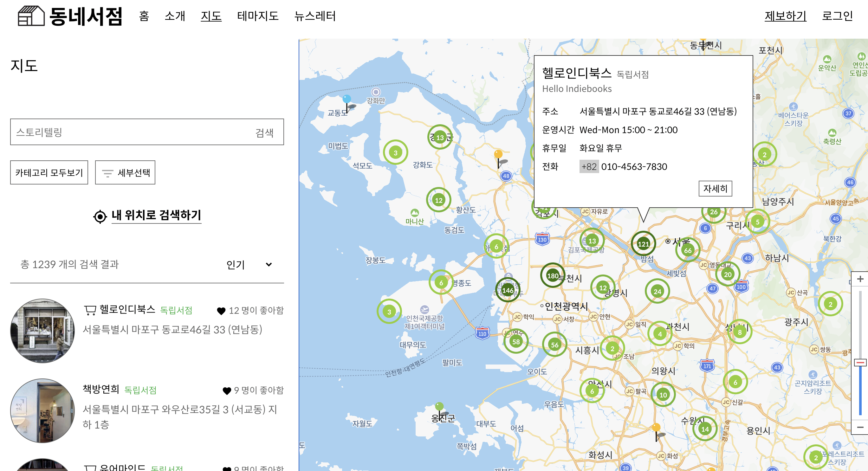Click the map zoom in plus button
The image size is (868, 471).
[x=860, y=279]
